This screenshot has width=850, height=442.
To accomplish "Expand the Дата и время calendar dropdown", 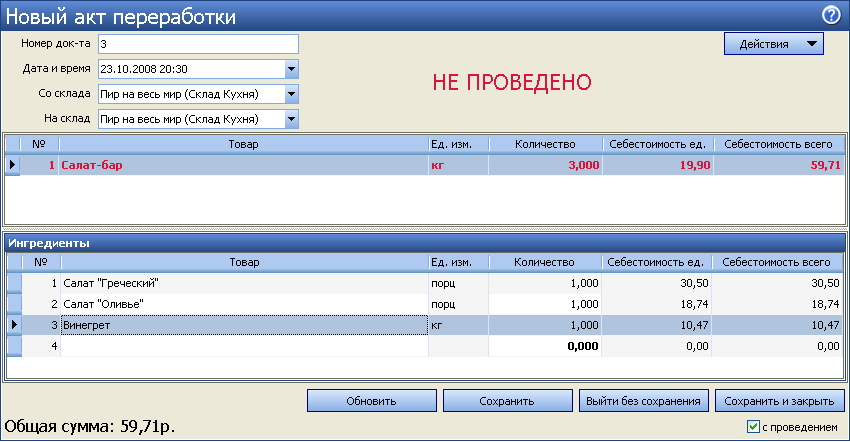I will 292,69.
